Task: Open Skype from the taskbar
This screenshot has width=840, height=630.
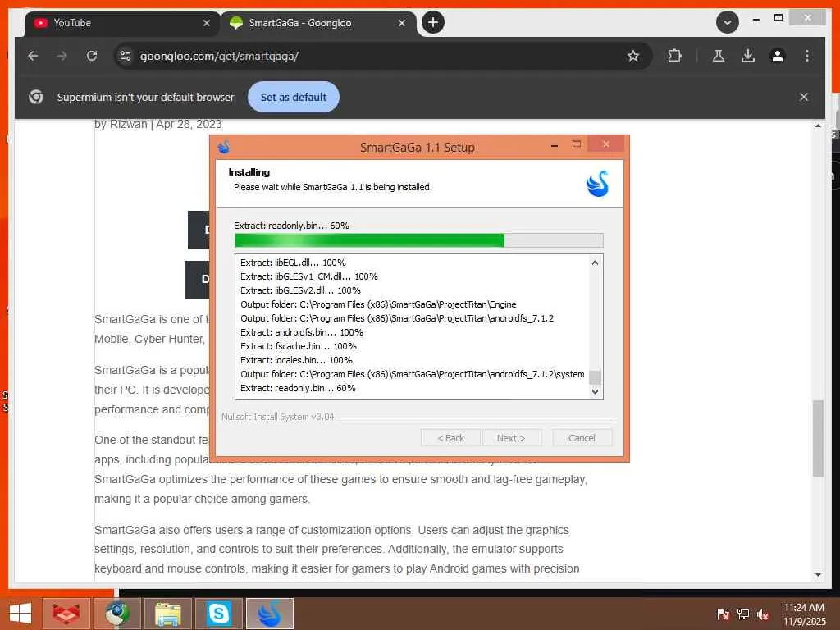Action: [x=218, y=614]
